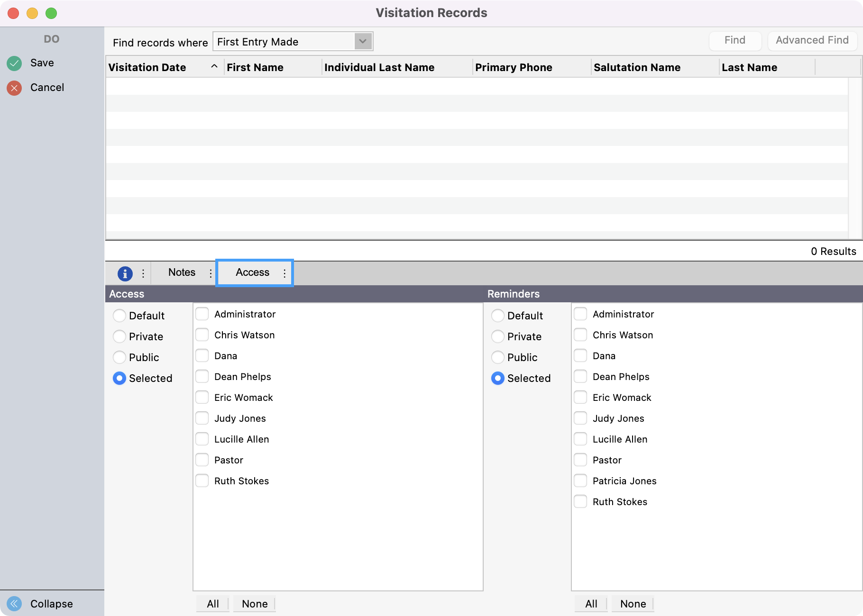Viewport: 863px width, 616px height.
Task: Open the kebab menu next to the Notes tab
Action: [211, 273]
